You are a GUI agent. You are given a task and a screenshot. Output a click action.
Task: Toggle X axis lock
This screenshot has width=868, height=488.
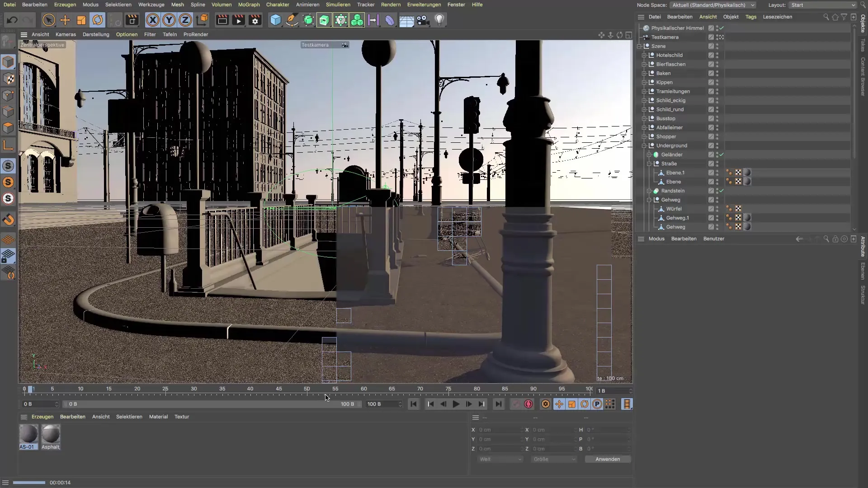(x=153, y=20)
